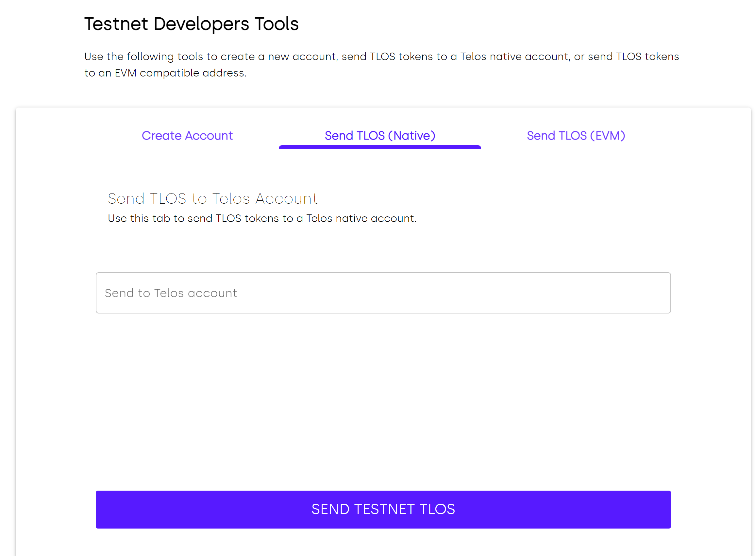
Task: Click the Testnet Developers Tools heading
Action: pyautogui.click(x=192, y=24)
